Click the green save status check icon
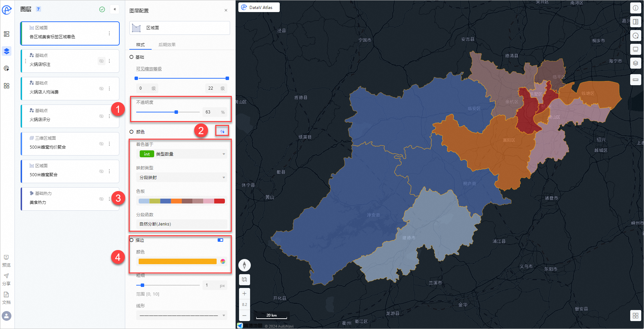This screenshot has height=329, width=644. (102, 10)
